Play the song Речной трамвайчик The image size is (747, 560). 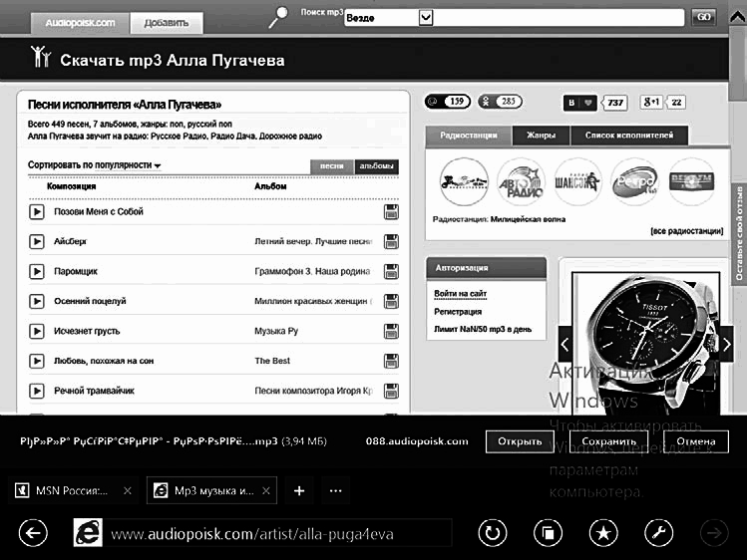(x=37, y=391)
